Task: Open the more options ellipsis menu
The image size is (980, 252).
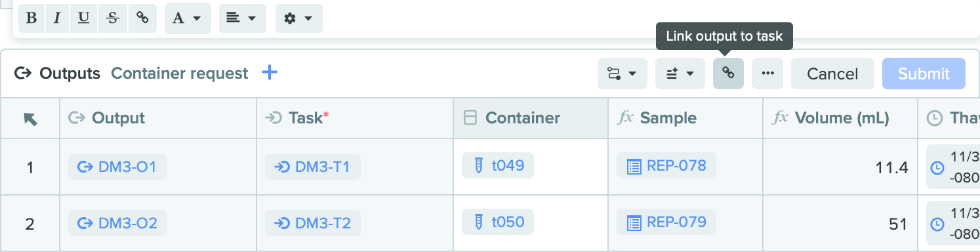Action: tap(767, 73)
